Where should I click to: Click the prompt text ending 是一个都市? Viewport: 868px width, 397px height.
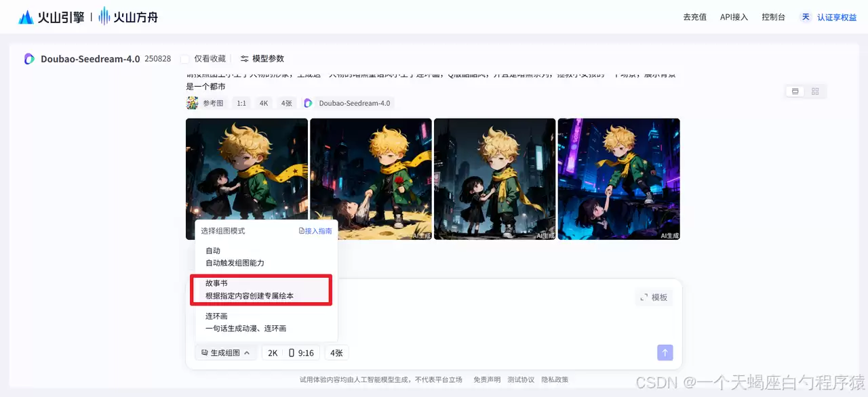pyautogui.click(x=205, y=87)
